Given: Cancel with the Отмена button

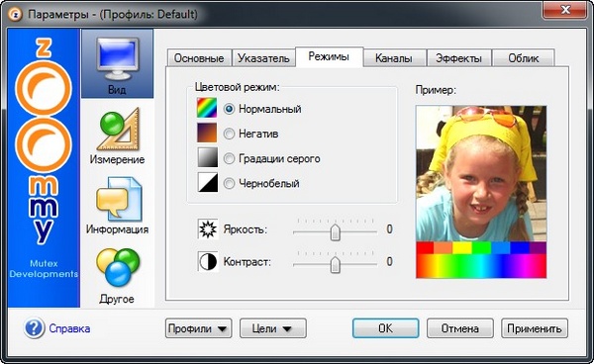Looking at the screenshot, I should point(460,328).
